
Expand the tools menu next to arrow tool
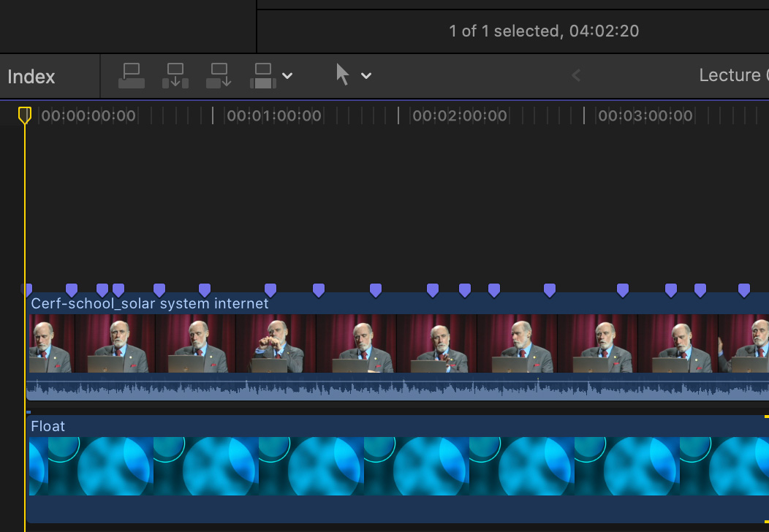[x=366, y=76]
